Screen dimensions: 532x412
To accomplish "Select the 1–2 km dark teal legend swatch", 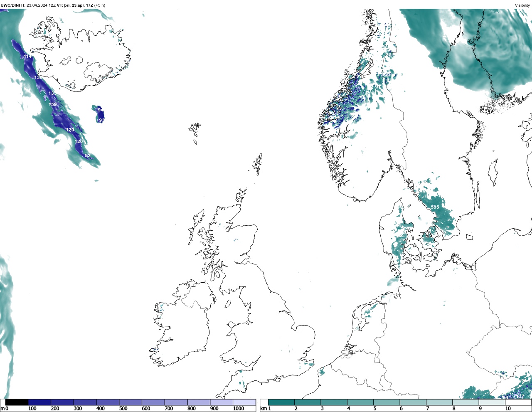I will tap(281, 402).
